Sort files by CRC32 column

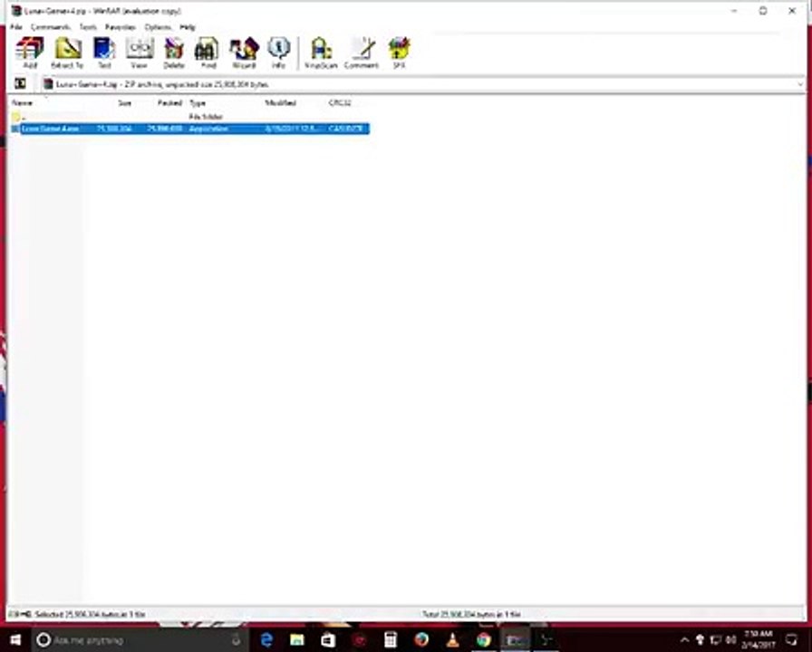click(x=340, y=103)
